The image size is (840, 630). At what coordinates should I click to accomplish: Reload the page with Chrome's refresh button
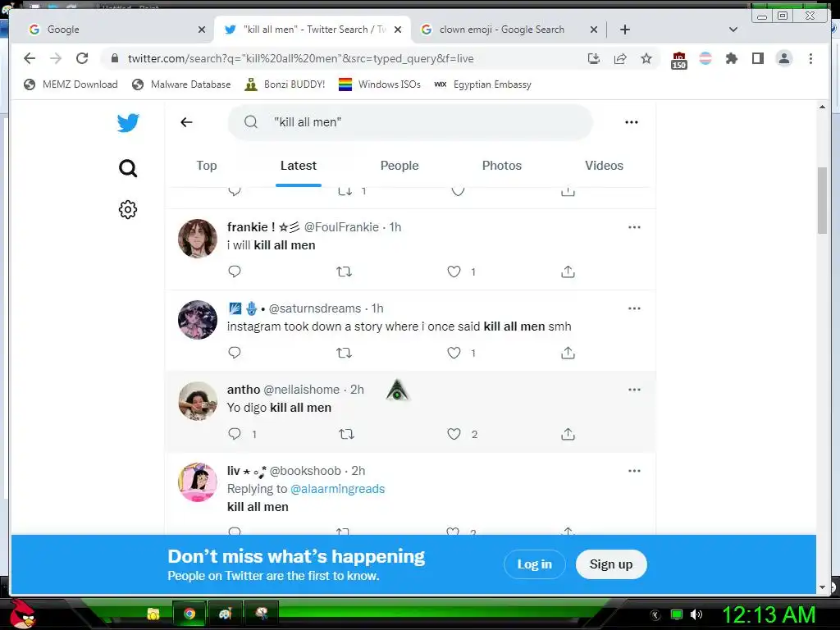[82, 58]
